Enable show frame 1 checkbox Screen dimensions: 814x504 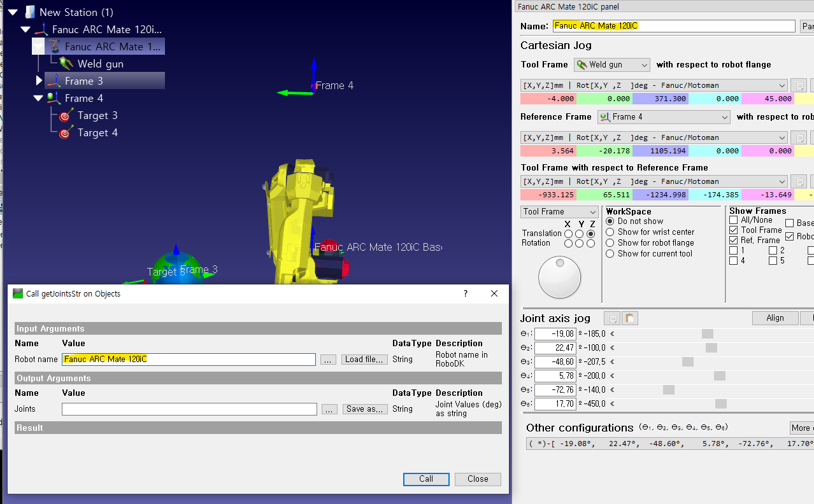(x=733, y=250)
